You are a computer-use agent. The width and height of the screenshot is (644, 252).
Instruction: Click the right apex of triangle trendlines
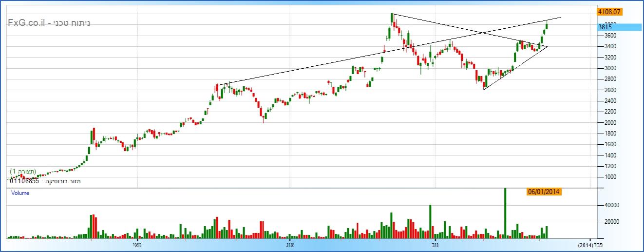pyautogui.click(x=547, y=47)
